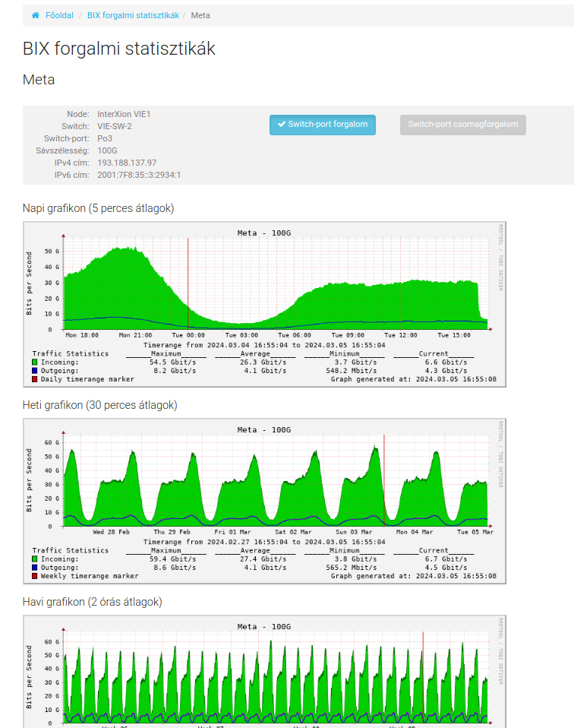Click blue Outgoing swatch in daily graph legend
This screenshot has width=574, height=728.
click(x=35, y=371)
